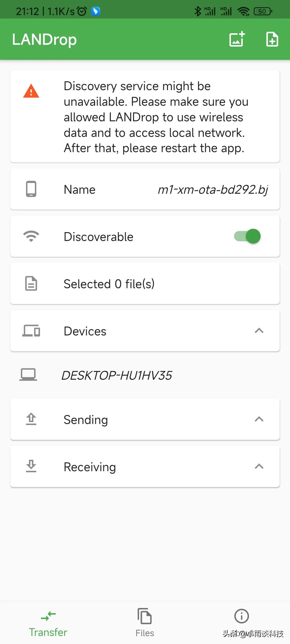Tap the orange warning triangle icon
The width and height of the screenshot is (290, 644).
31,91
